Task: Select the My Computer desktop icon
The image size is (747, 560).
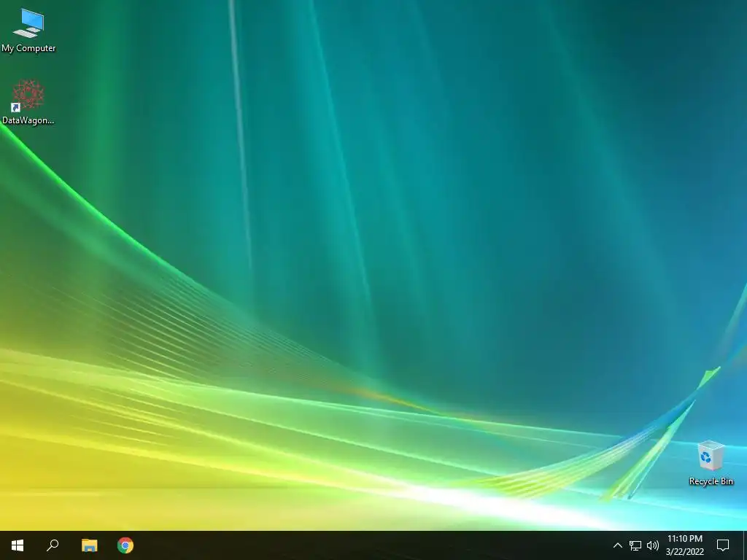Action: click(28, 31)
